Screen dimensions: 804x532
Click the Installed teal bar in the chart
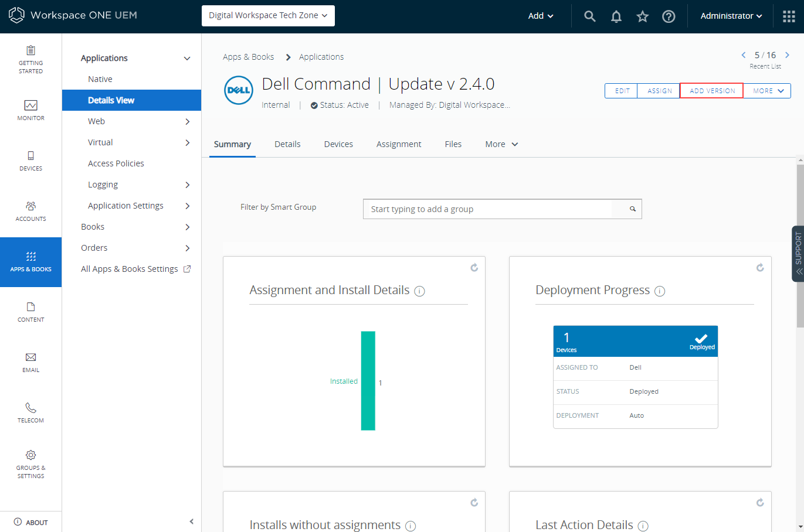click(368, 381)
